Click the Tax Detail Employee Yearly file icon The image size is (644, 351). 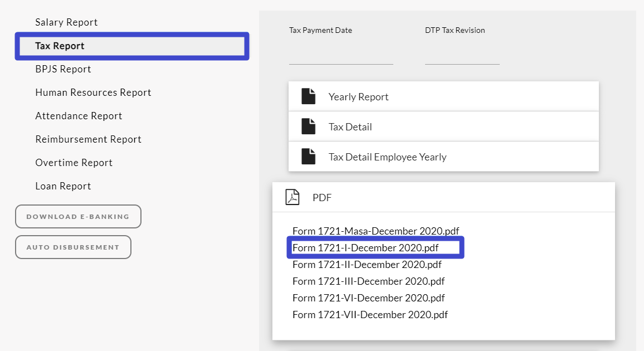[308, 157]
